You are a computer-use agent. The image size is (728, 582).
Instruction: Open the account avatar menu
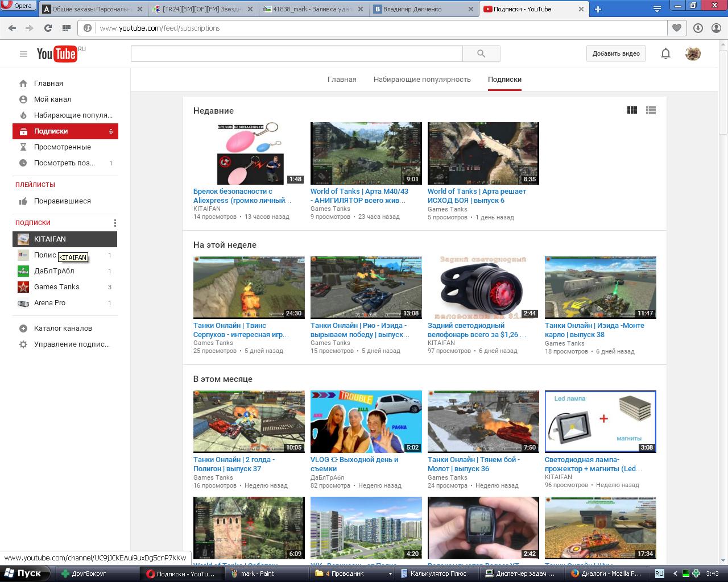point(693,53)
